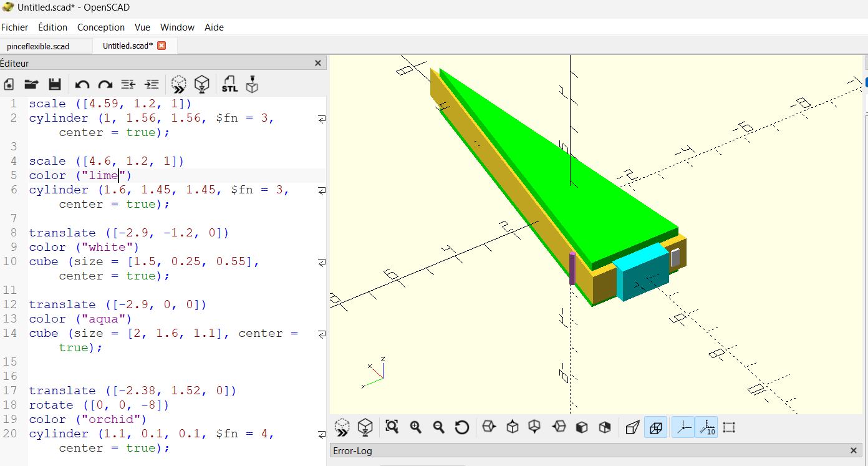
Task: Click Preview icon in viewport toolbar
Action: (x=342, y=427)
